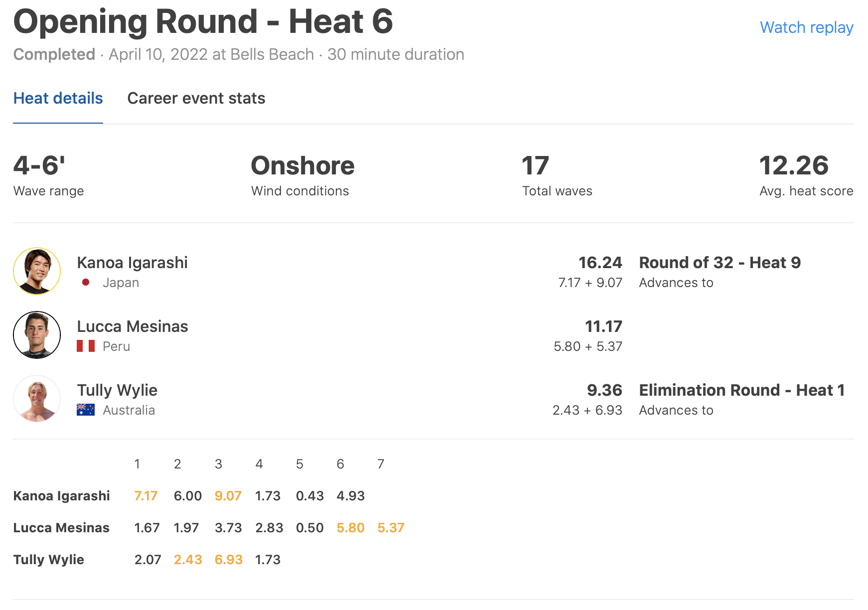Go to Round of 32 - Heat 9
868x610 pixels.
[720, 263]
